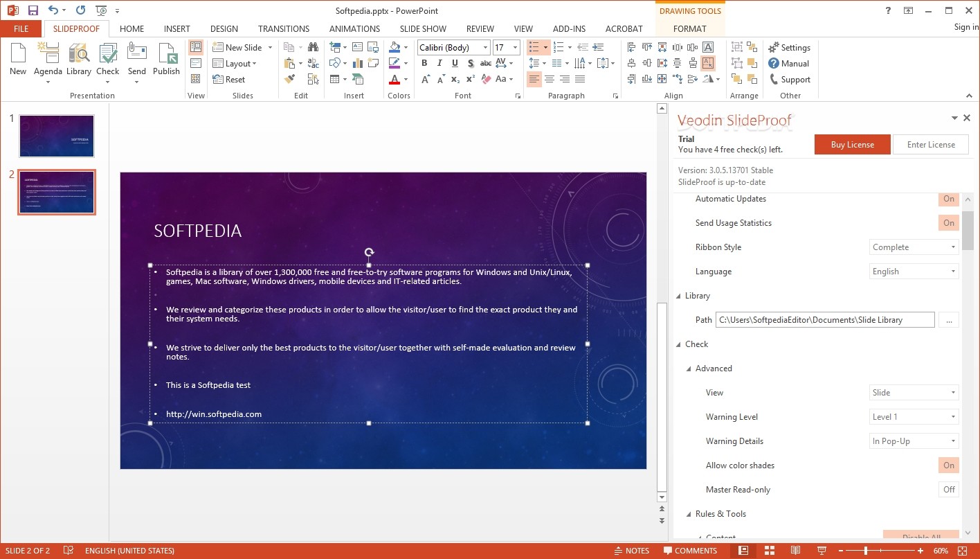
Task: Collapse the Rules & Tools section
Action: (689, 514)
